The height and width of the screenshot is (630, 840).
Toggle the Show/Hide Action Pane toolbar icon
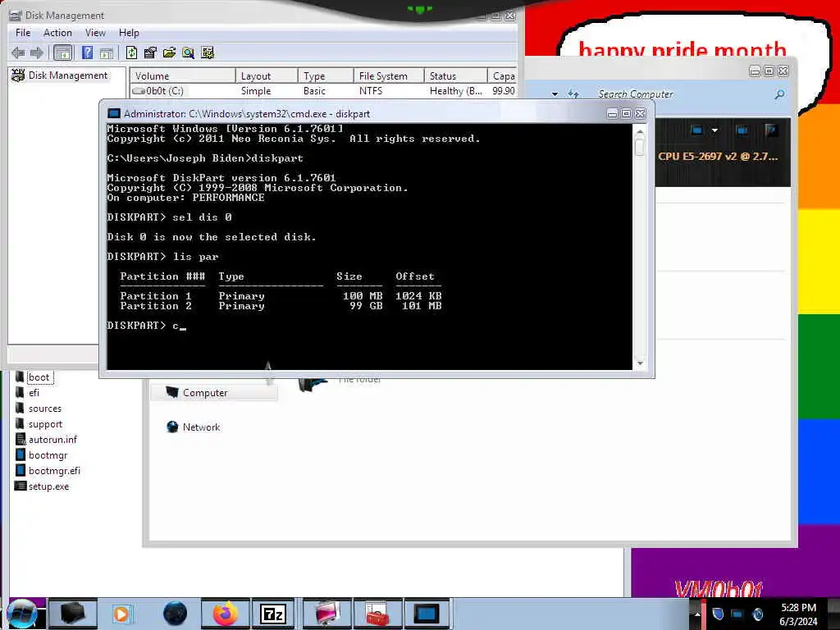pos(107,52)
